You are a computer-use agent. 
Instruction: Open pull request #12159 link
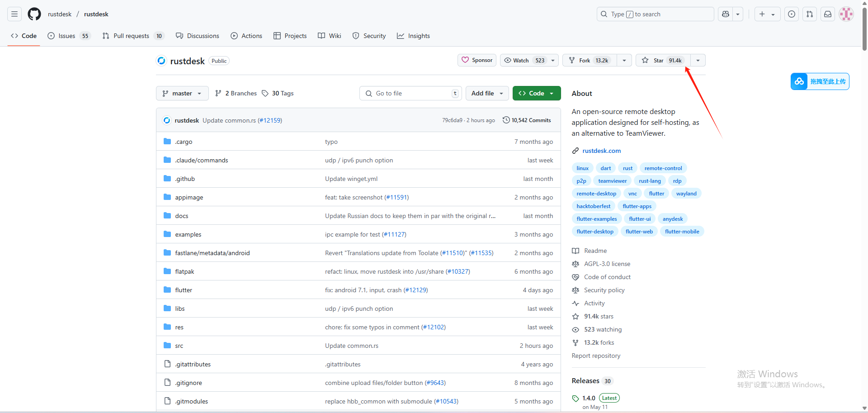[270, 120]
